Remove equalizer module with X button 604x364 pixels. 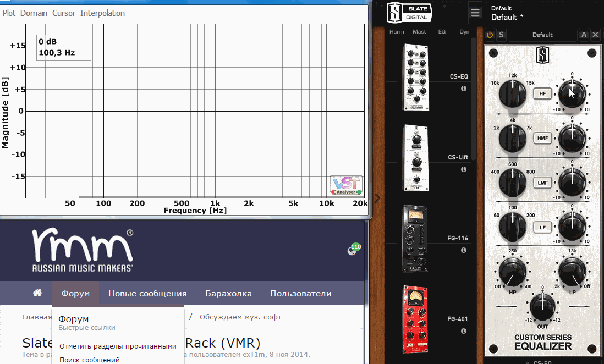[x=596, y=35]
